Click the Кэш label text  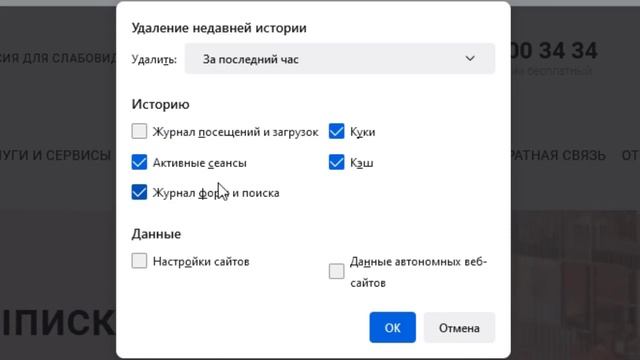[x=362, y=163]
